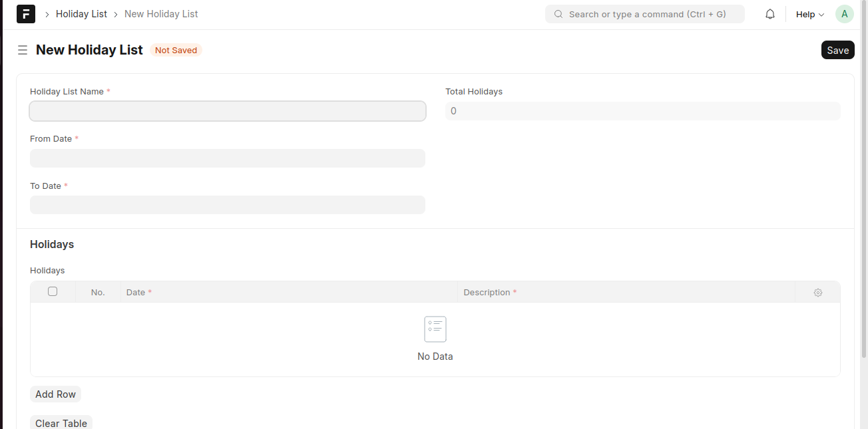Open the notifications bell
Image resolution: width=868 pixels, height=429 pixels.
click(x=770, y=14)
